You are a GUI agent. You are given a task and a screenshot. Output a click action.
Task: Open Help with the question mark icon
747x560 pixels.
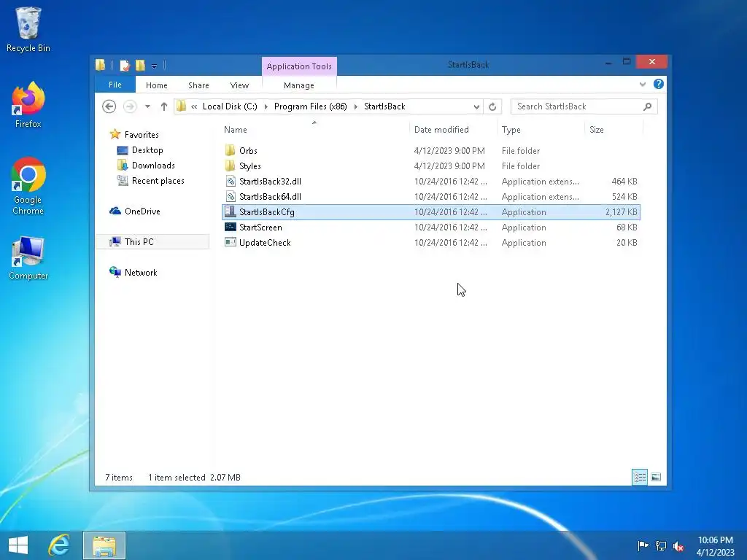click(x=659, y=84)
